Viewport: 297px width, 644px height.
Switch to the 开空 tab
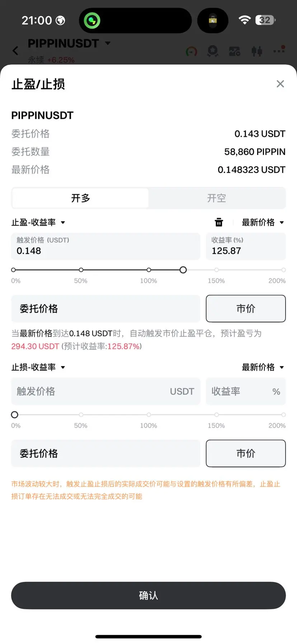point(217,198)
